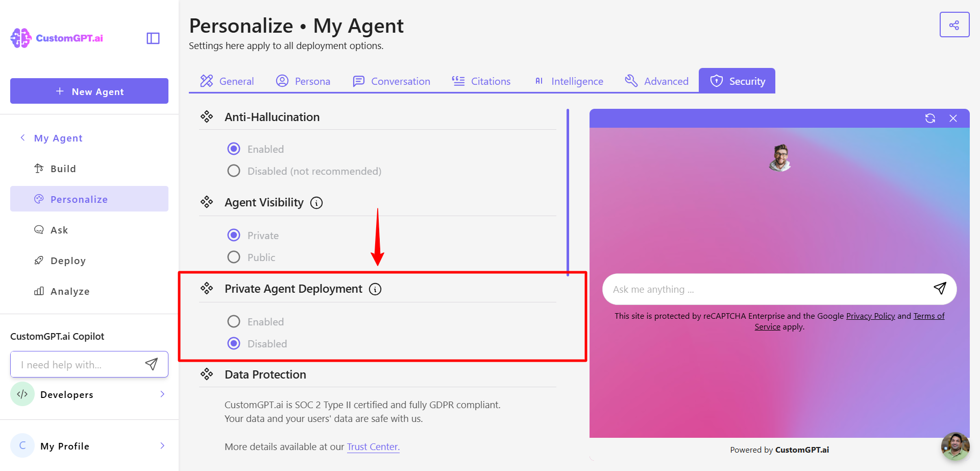This screenshot has height=471, width=980.
Task: Click the Developers code icon
Action: (22, 394)
